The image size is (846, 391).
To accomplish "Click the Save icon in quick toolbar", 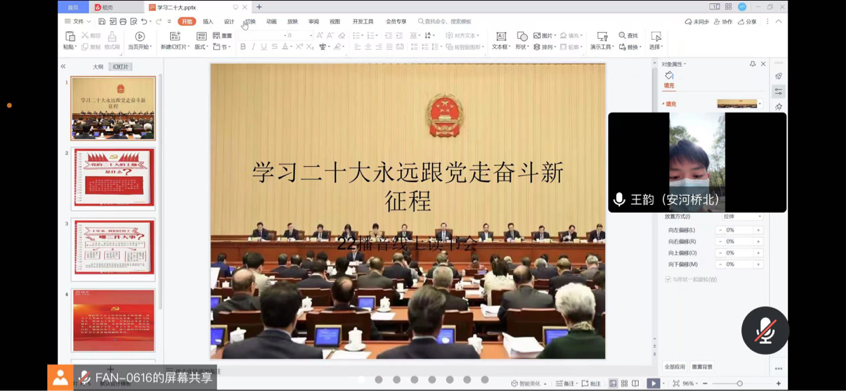I will (102, 22).
